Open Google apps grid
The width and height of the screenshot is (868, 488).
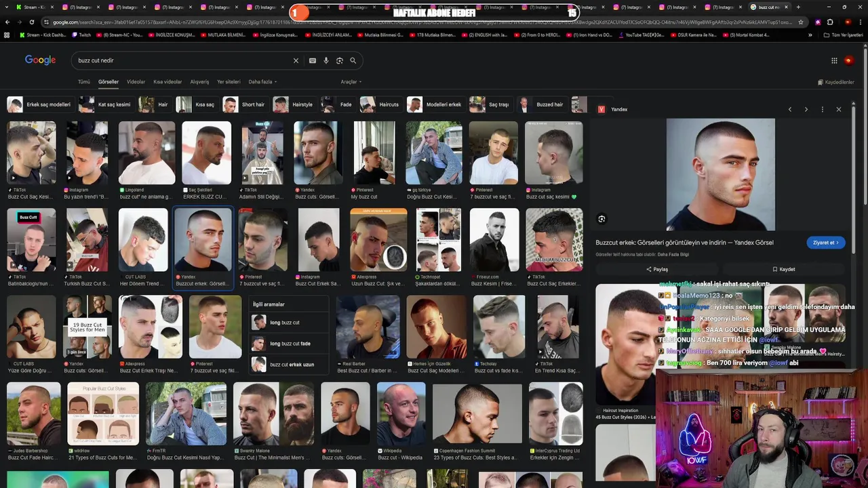(834, 60)
